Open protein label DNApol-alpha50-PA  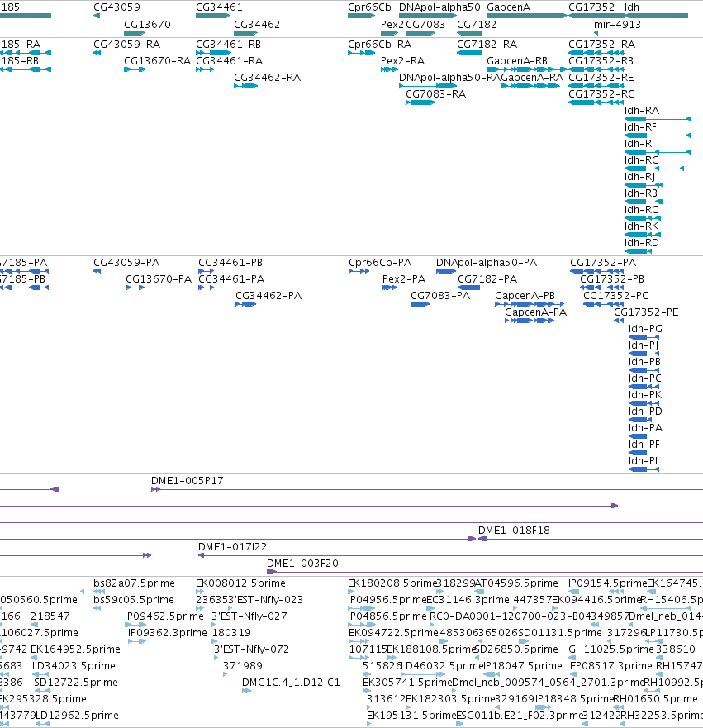[x=487, y=263]
